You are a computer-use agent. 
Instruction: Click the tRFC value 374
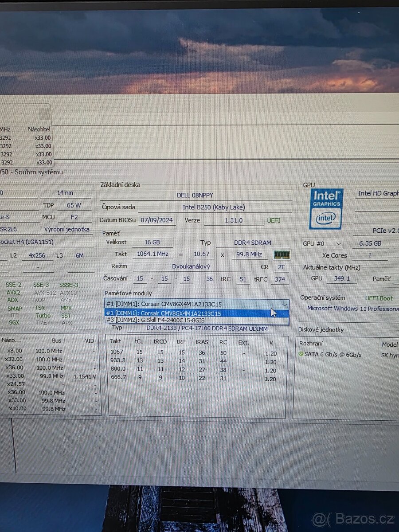point(280,279)
